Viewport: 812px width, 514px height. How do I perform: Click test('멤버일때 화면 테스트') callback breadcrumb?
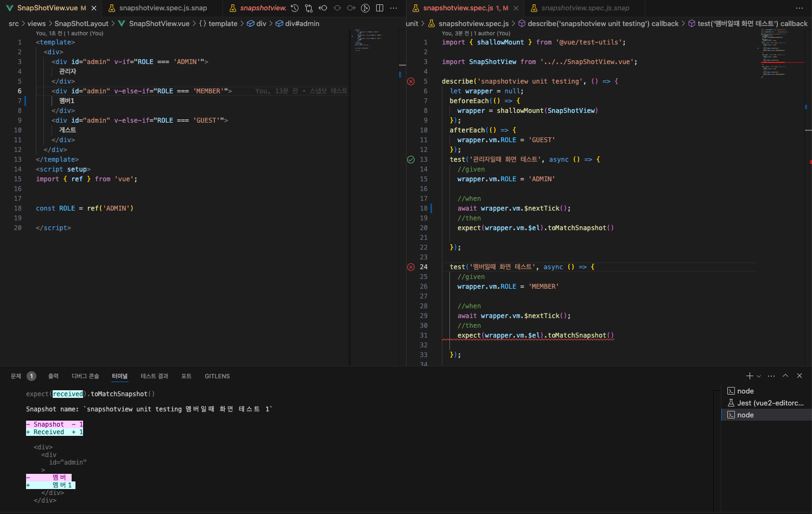(748, 23)
